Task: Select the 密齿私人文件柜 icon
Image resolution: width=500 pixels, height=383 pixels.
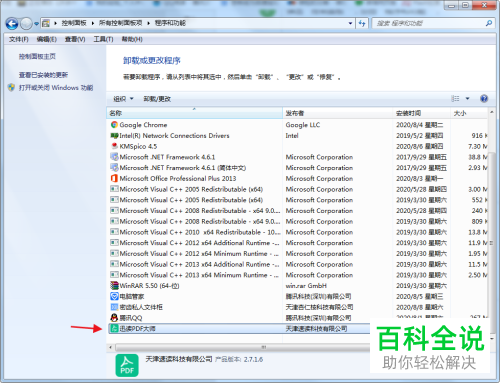Action: pyautogui.click(x=114, y=307)
